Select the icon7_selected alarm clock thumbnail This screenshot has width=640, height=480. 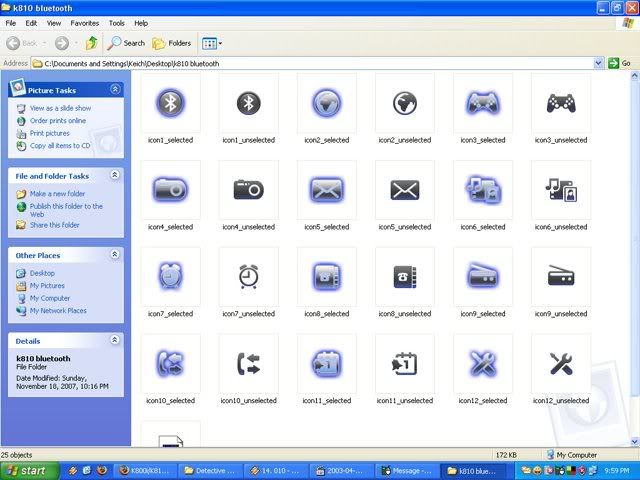pos(171,277)
